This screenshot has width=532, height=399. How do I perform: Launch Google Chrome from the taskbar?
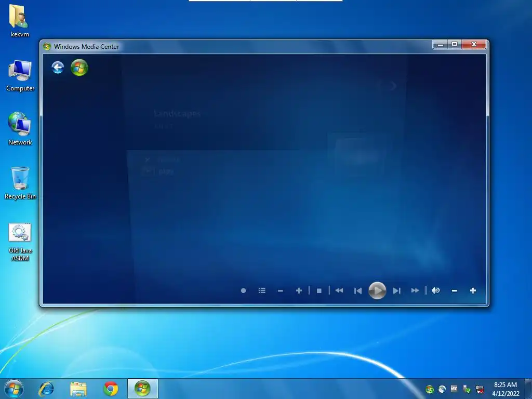click(x=111, y=389)
